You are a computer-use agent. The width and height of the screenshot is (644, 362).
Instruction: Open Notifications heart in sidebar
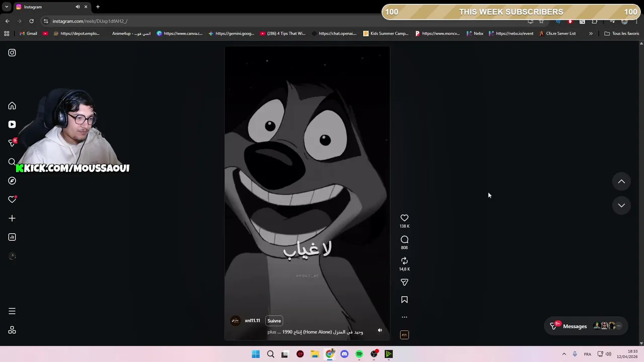[12, 200]
